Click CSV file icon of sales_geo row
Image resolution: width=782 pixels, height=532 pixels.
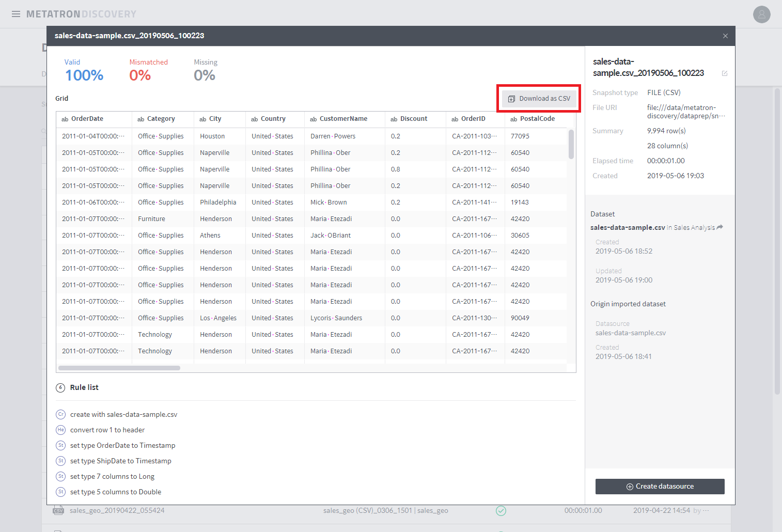[x=58, y=511]
